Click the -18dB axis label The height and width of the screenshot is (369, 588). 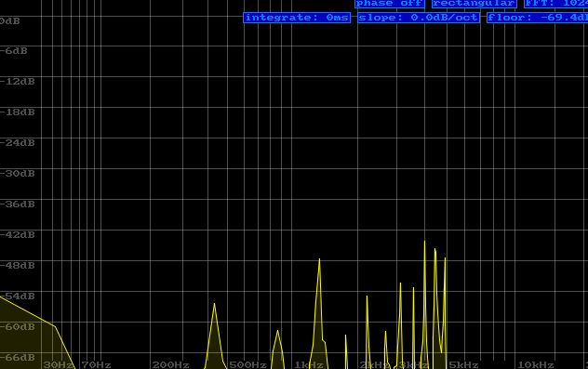[x=18, y=112]
